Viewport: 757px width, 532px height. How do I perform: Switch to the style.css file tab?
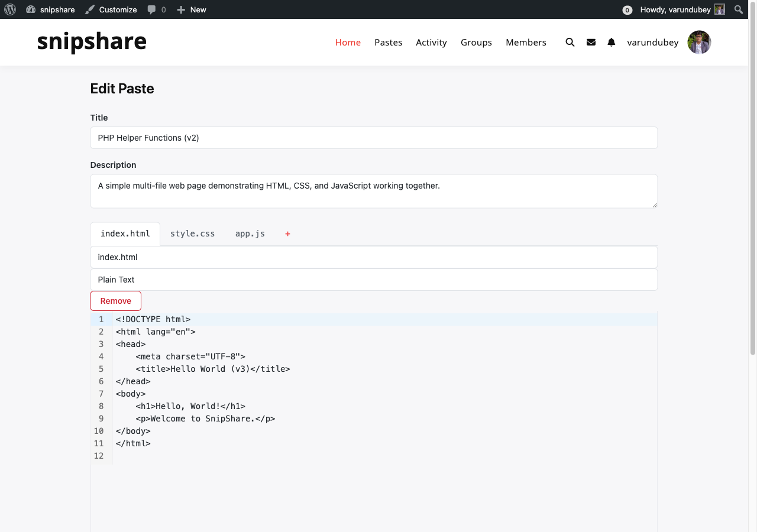[x=192, y=234]
